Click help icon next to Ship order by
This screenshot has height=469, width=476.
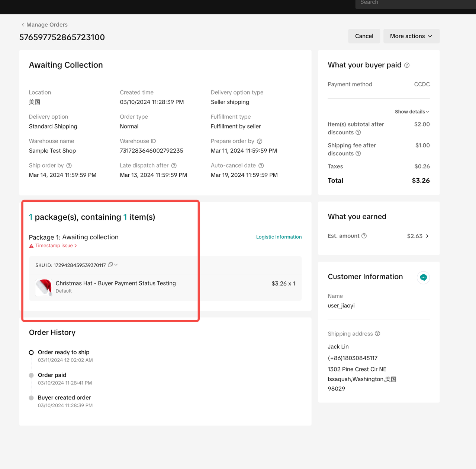click(x=69, y=166)
